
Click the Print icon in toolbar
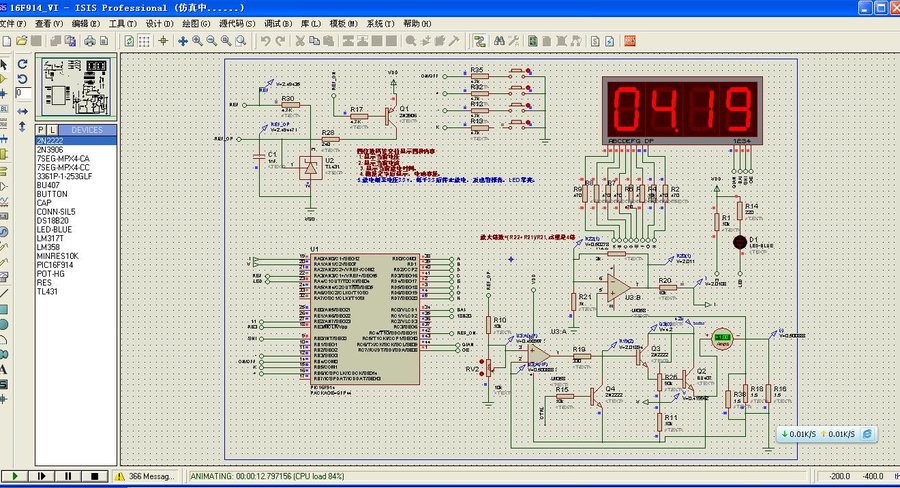(x=90, y=41)
